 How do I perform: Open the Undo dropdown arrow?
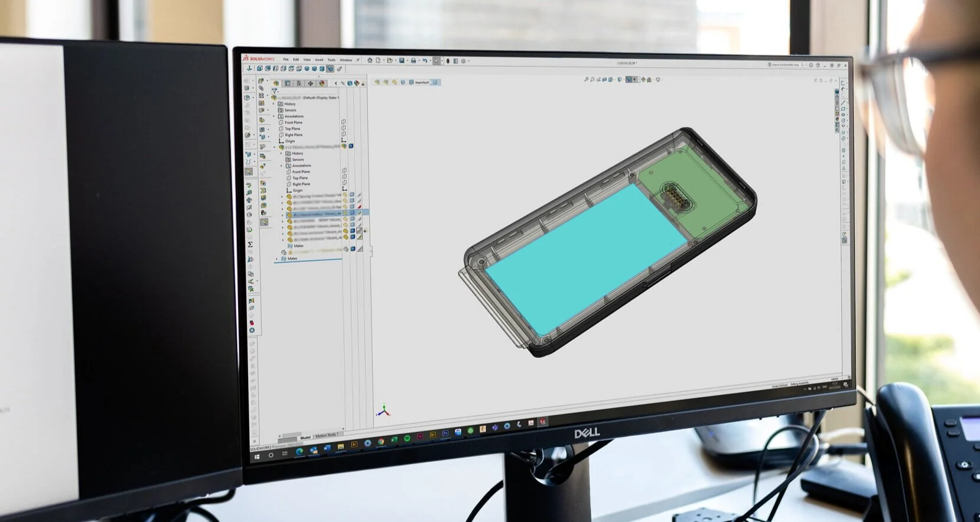point(431,60)
